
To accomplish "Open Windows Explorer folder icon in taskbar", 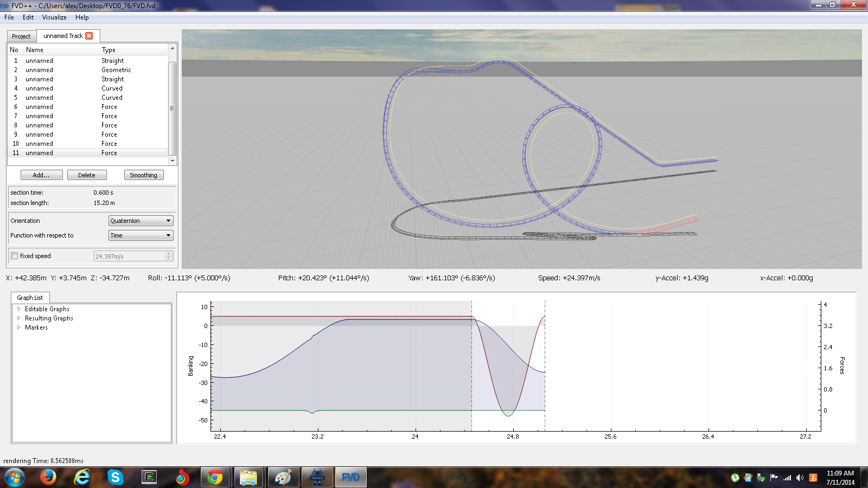I will (x=248, y=477).
